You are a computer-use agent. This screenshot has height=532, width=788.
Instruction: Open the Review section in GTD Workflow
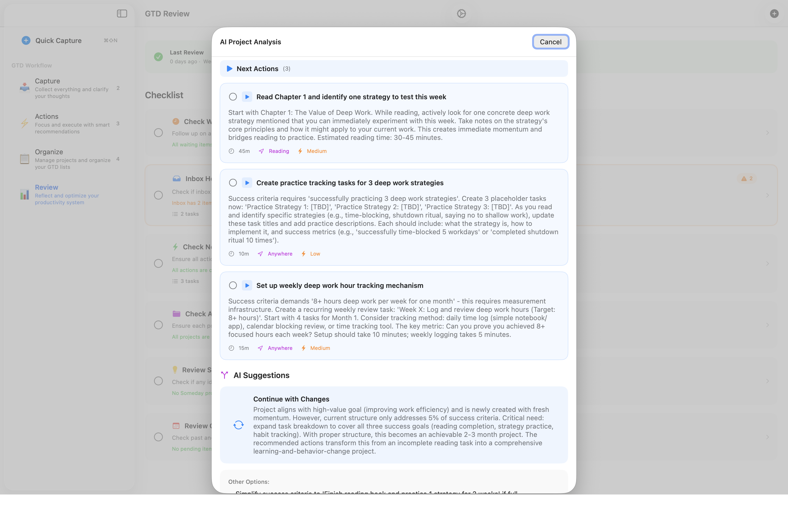click(x=46, y=187)
